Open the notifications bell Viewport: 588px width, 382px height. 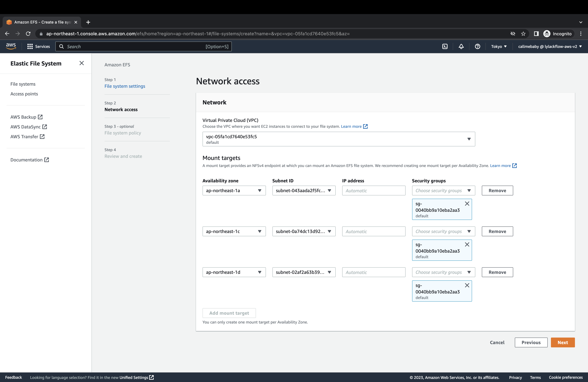(461, 46)
